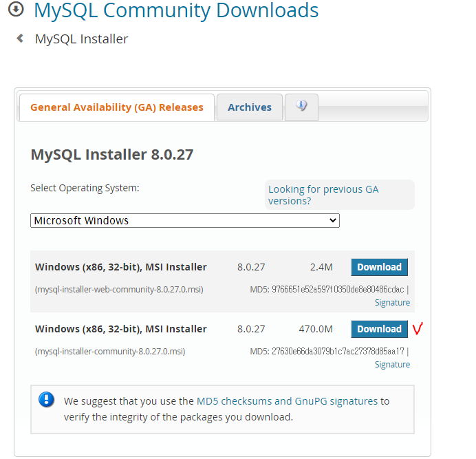
Task: Click the 2.4M file size value
Action: point(321,267)
